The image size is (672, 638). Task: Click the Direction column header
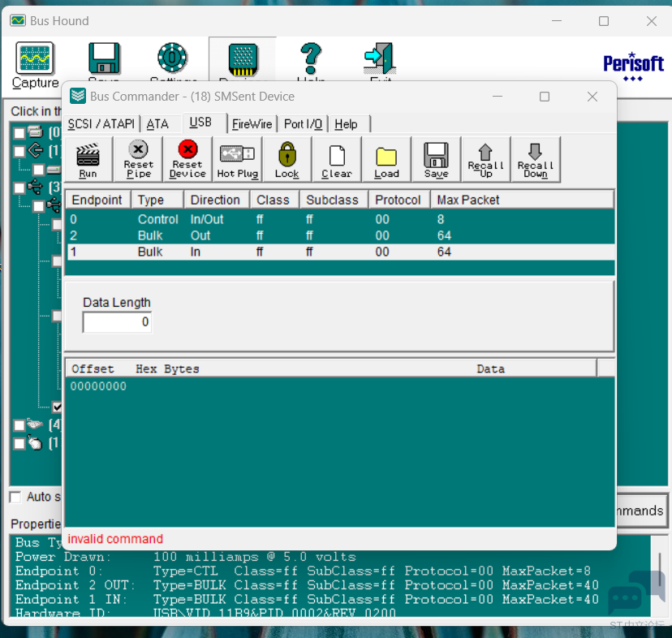coord(215,200)
